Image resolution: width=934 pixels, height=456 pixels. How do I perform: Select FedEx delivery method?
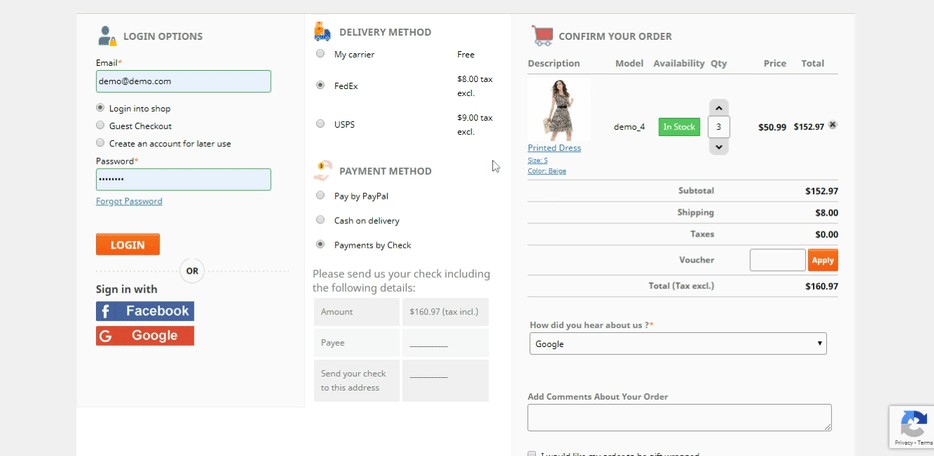pyautogui.click(x=320, y=85)
